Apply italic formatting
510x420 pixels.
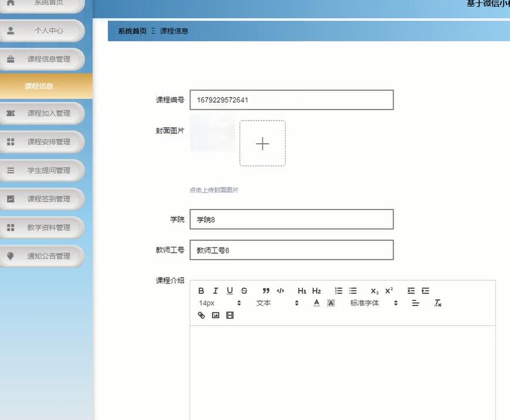pos(215,291)
